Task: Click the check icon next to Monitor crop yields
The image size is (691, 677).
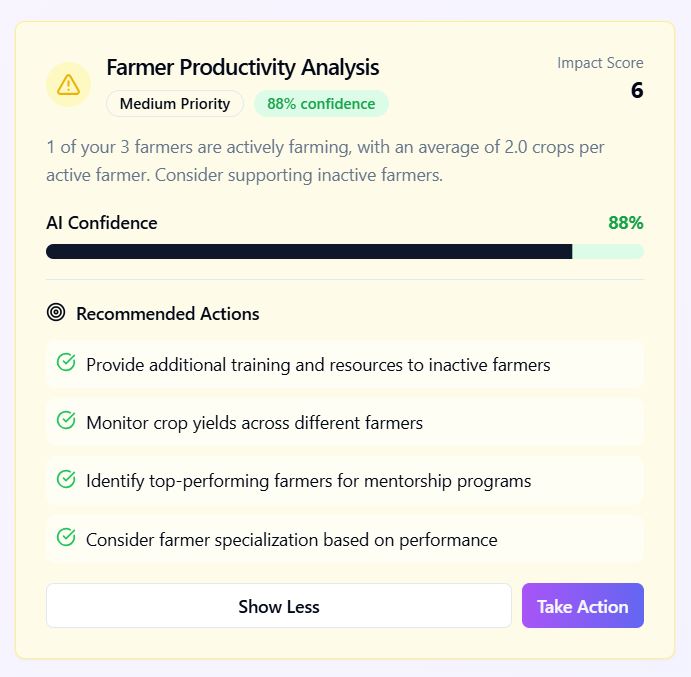Action: coord(66,421)
